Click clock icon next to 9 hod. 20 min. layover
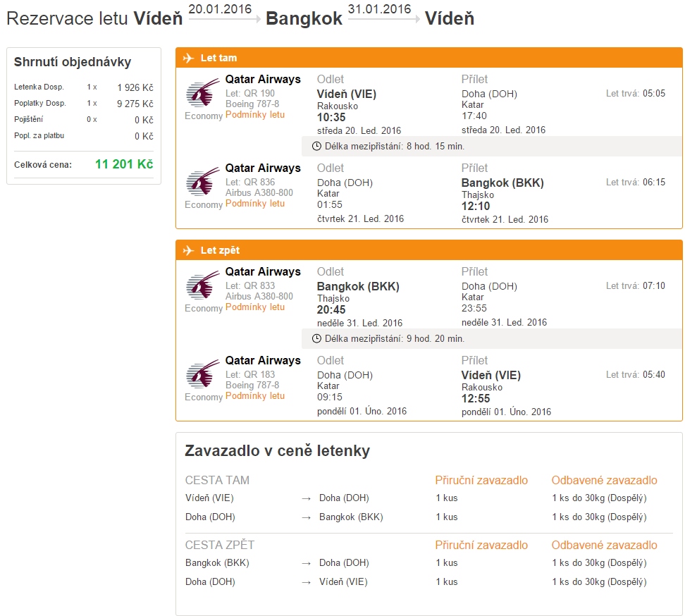The image size is (685, 616). click(x=316, y=338)
